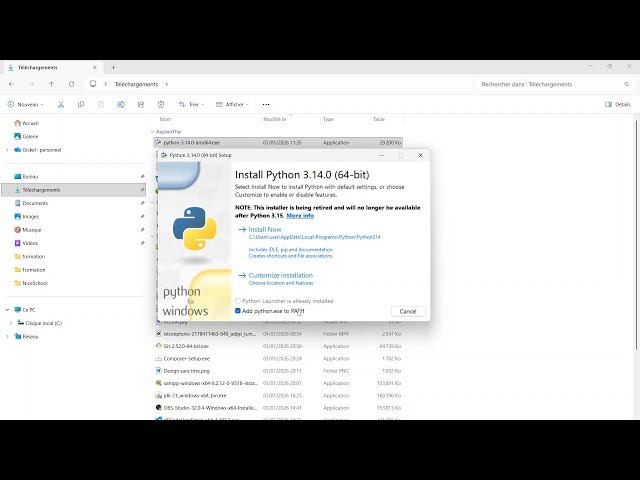This screenshot has width=640, height=480.
Task: Click the Delete trash icon in the toolbar
Action: 161,104
